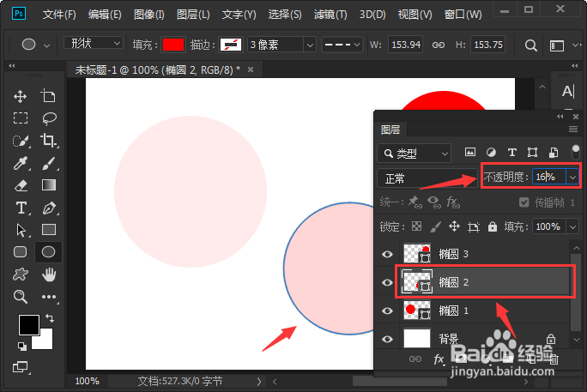Click the 描边 stroke color swatch
The image size is (587, 392).
pyautogui.click(x=231, y=45)
